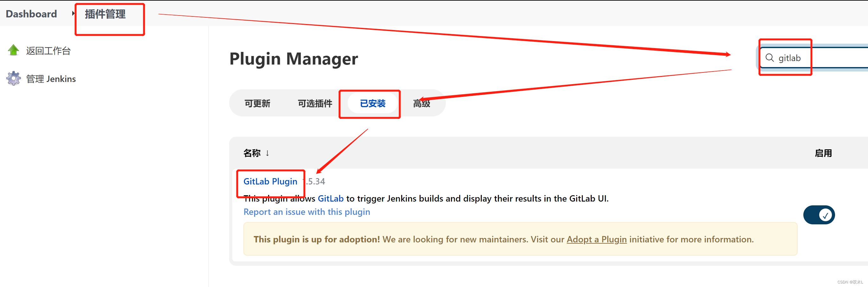Go back via 返回工作台 link
The image size is (868, 287).
(48, 51)
